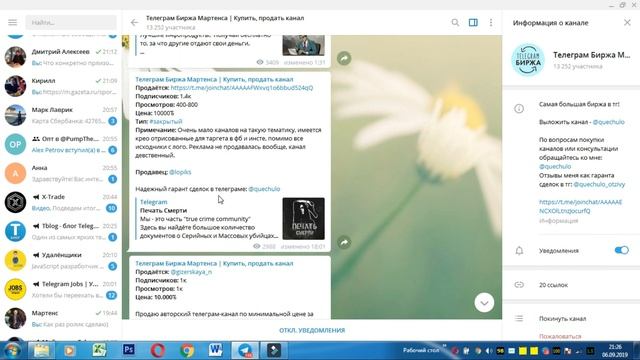Close the Информация о канале panel
The height and width of the screenshot is (360, 640).
click(627, 22)
